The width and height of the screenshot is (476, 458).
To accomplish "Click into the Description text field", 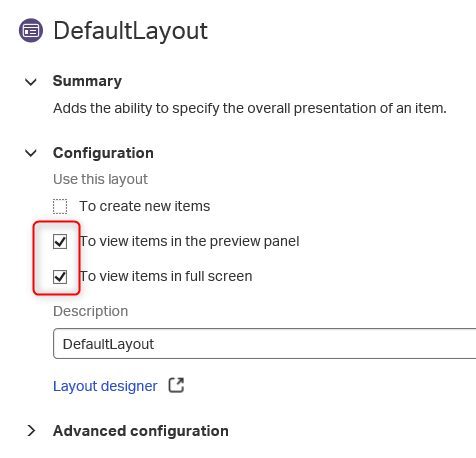I will 264,344.
